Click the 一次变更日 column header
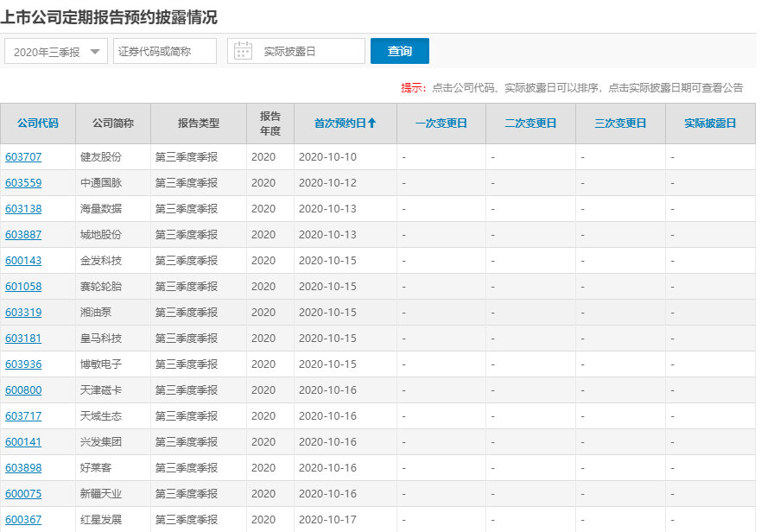 (x=441, y=123)
